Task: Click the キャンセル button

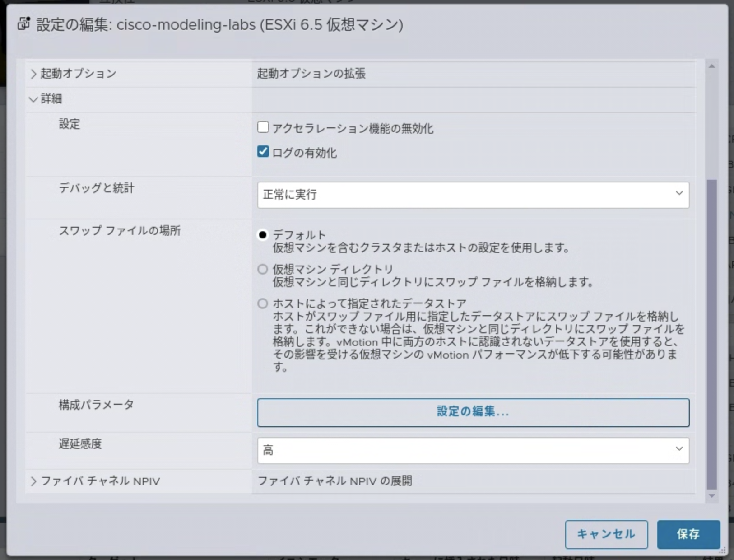Action: (x=607, y=535)
